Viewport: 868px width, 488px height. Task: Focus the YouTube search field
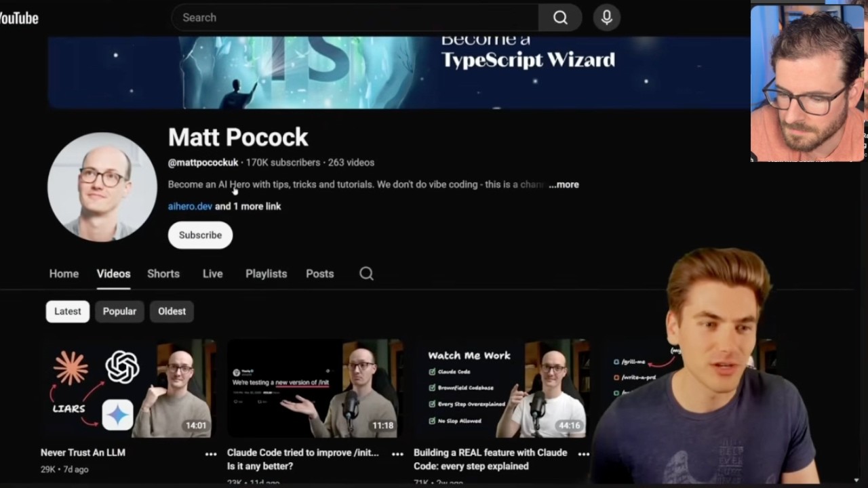coord(355,18)
